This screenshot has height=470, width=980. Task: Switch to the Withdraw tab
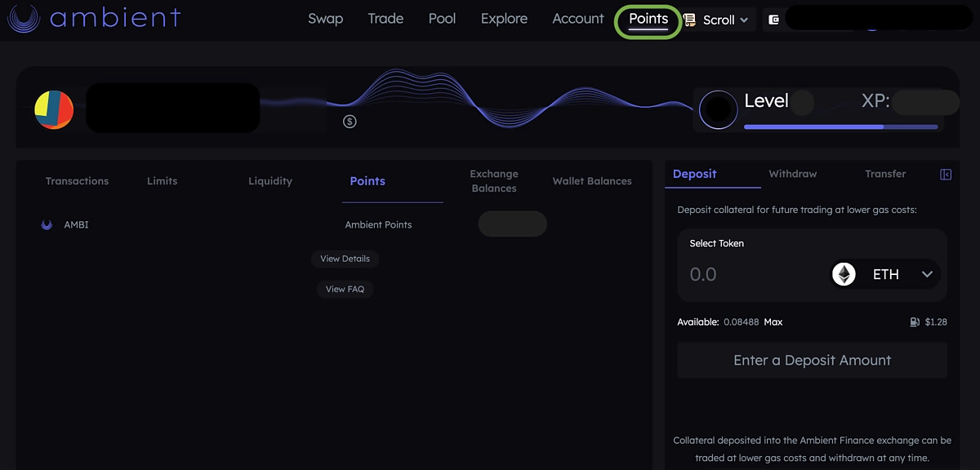click(793, 174)
